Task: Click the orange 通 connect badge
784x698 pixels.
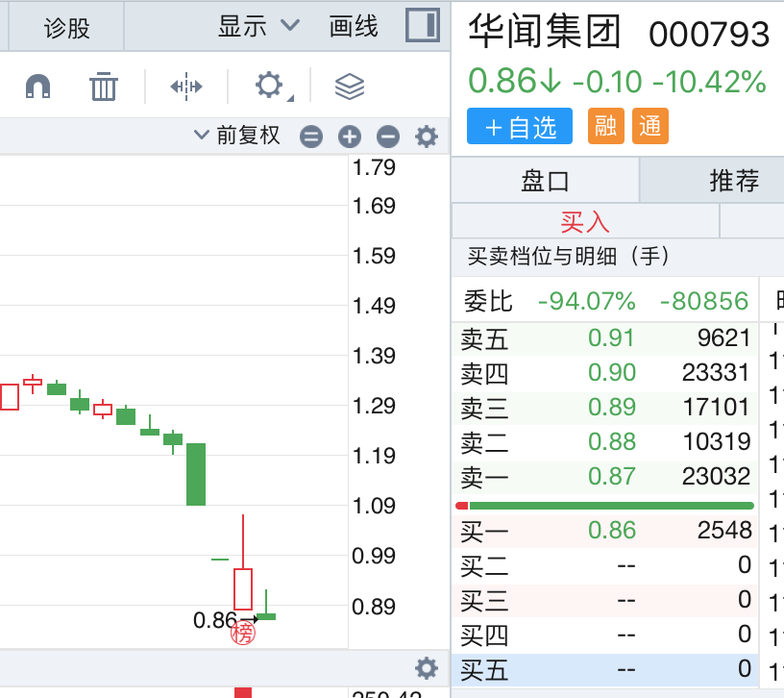Action: point(650,126)
